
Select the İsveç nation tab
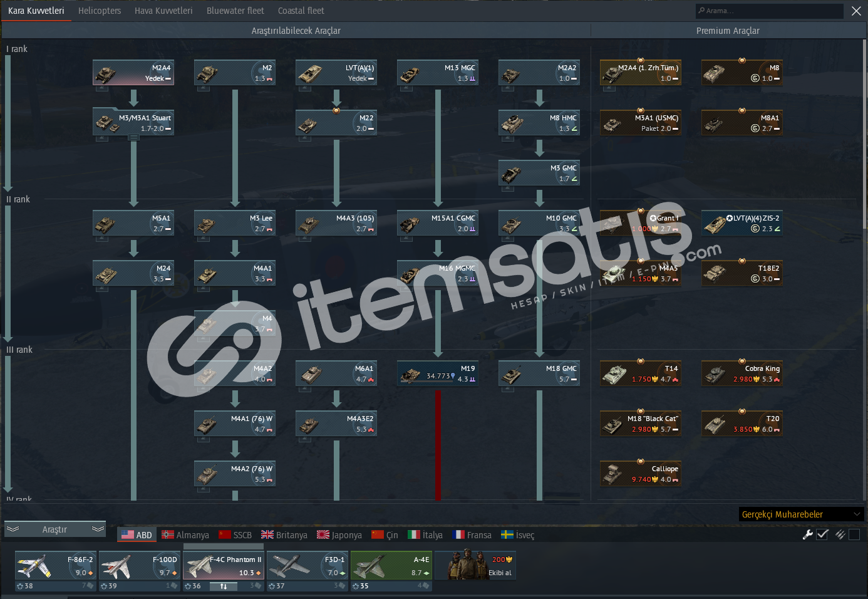coord(518,535)
